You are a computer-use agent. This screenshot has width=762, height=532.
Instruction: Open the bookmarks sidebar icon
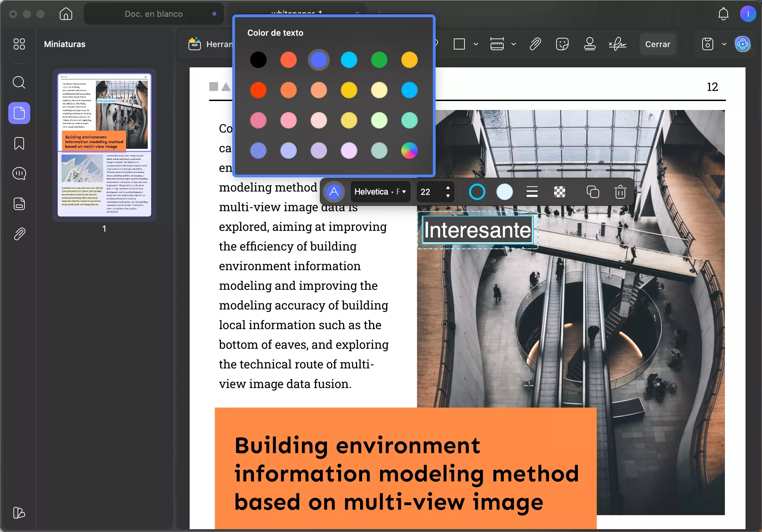pos(19,143)
